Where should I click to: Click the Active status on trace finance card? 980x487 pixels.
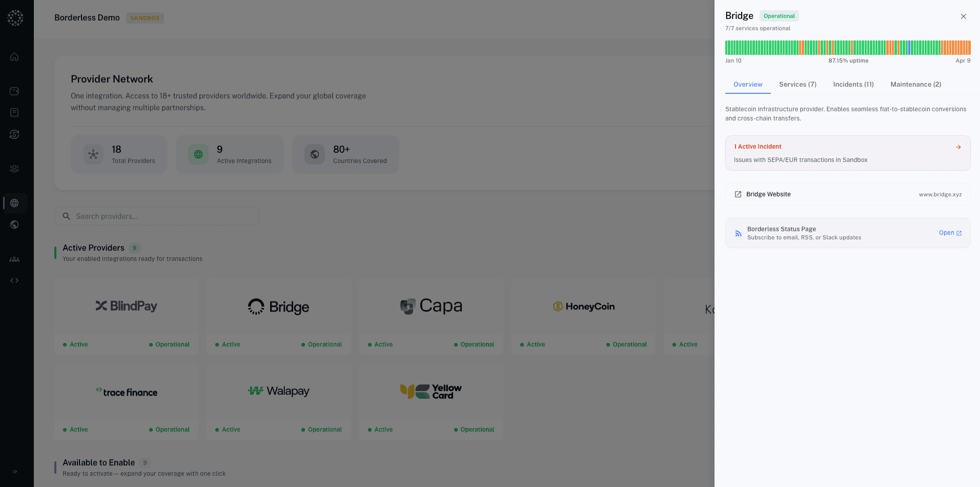[75, 430]
